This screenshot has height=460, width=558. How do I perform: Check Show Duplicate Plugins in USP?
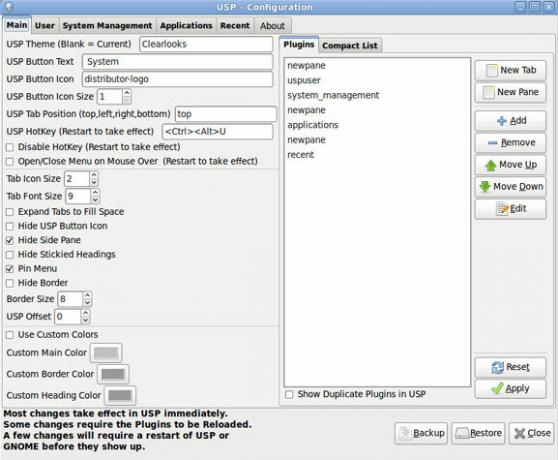pos(289,395)
